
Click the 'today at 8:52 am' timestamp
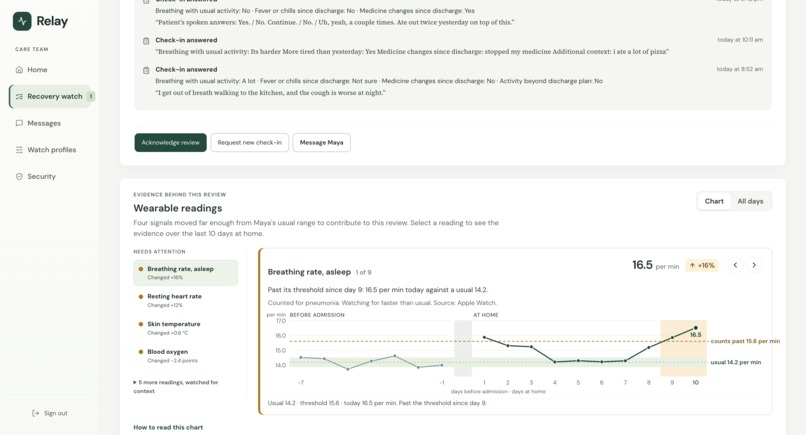click(x=740, y=69)
